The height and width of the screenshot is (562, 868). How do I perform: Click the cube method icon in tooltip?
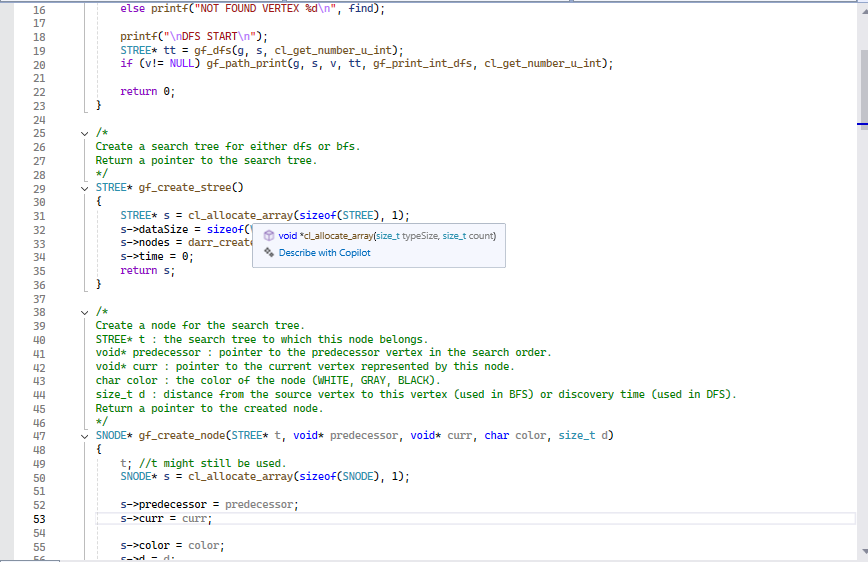[x=268, y=235]
